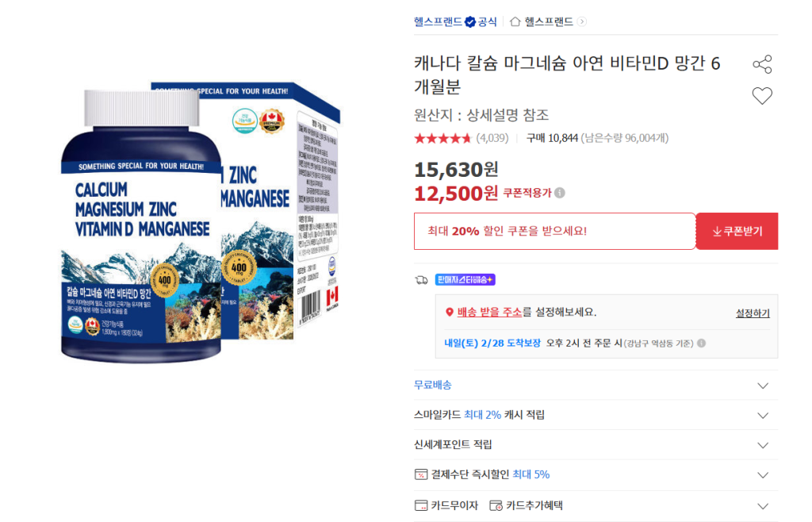This screenshot has height=522, width=812.
Task: Toggle the wishlist heart icon
Action: (x=761, y=96)
